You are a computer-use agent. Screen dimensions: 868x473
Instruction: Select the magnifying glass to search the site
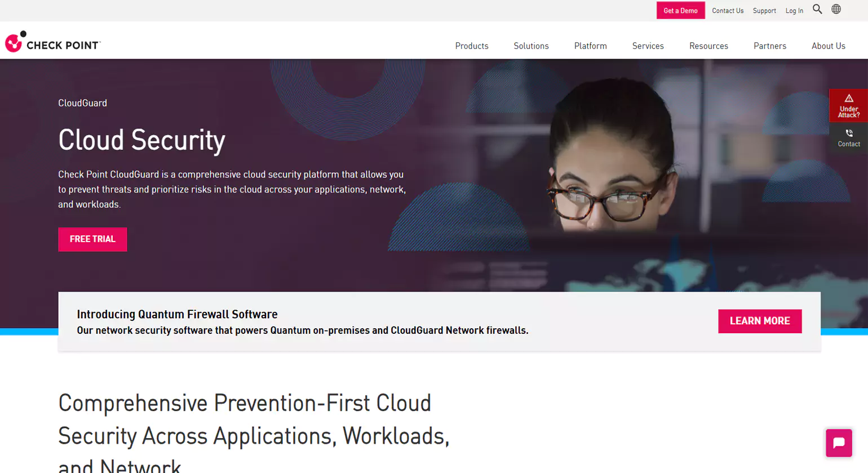click(x=817, y=9)
